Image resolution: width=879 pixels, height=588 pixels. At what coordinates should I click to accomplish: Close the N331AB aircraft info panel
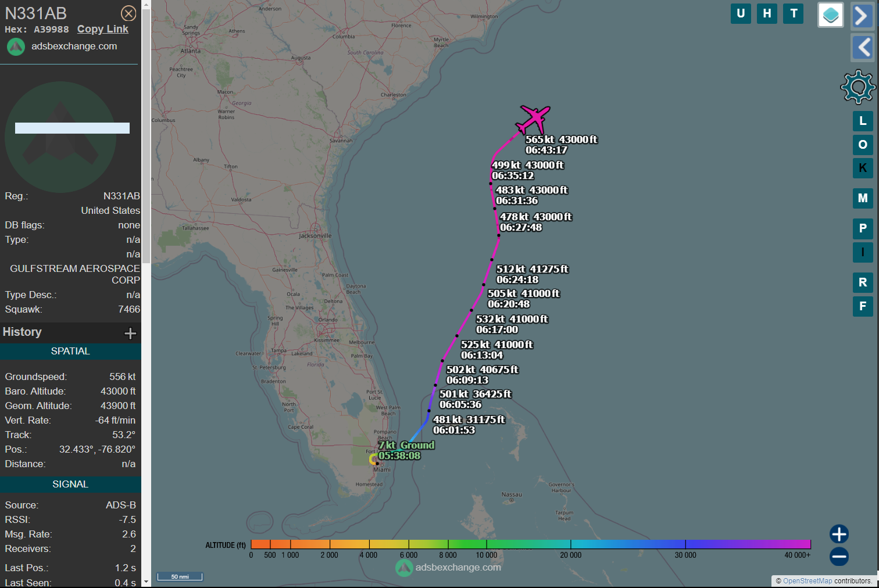[128, 13]
